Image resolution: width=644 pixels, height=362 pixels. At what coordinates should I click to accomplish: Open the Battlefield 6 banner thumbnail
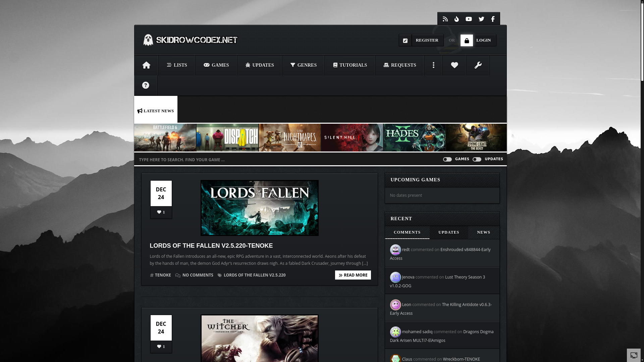pos(165,137)
